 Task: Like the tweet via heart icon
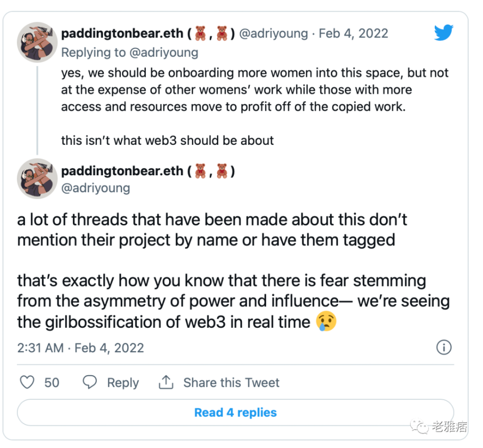[27, 382]
